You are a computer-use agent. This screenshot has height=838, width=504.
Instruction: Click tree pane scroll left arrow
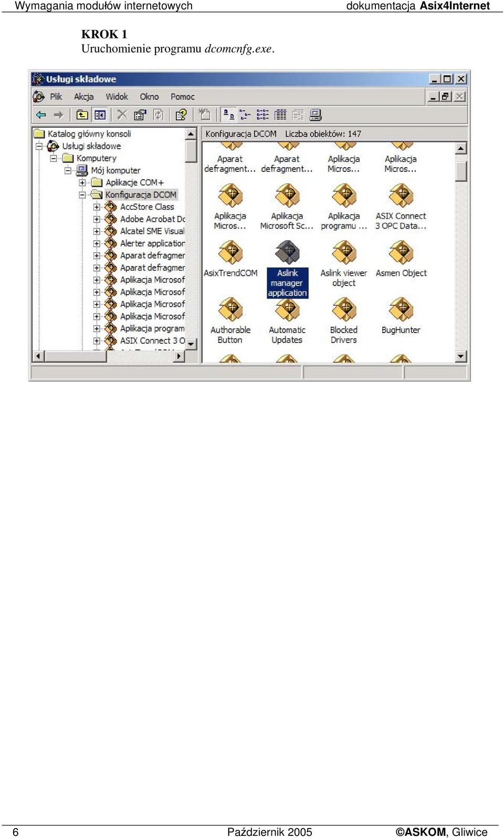pos(38,356)
